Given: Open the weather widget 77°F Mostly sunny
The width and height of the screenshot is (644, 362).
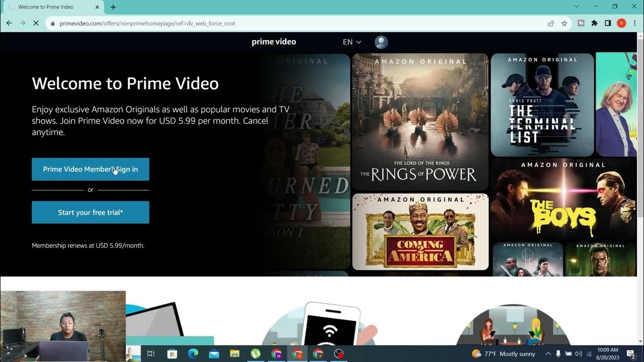Looking at the screenshot, I should 504,354.
